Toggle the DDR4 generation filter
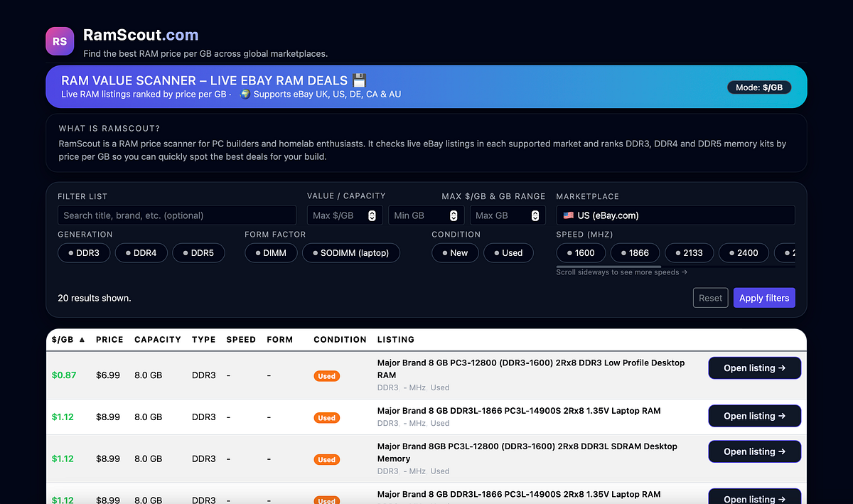This screenshot has height=504, width=853. (x=141, y=252)
